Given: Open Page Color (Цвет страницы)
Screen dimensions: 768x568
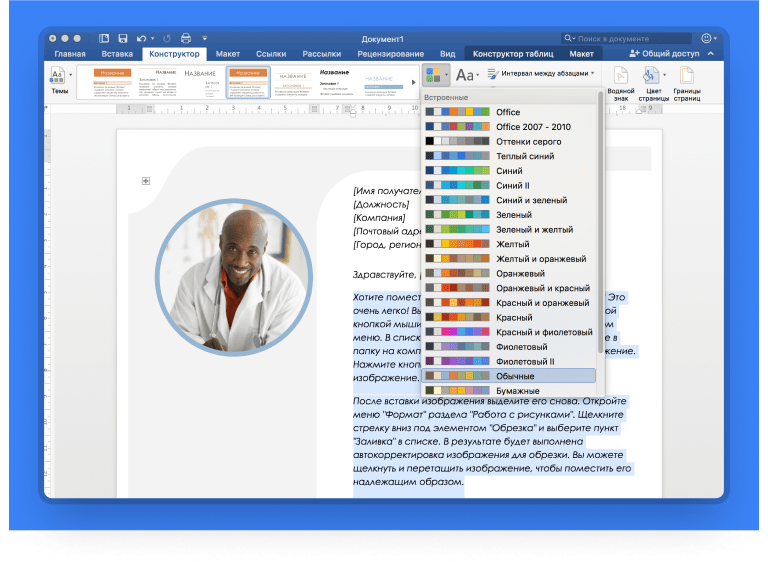Looking at the screenshot, I should 652,80.
